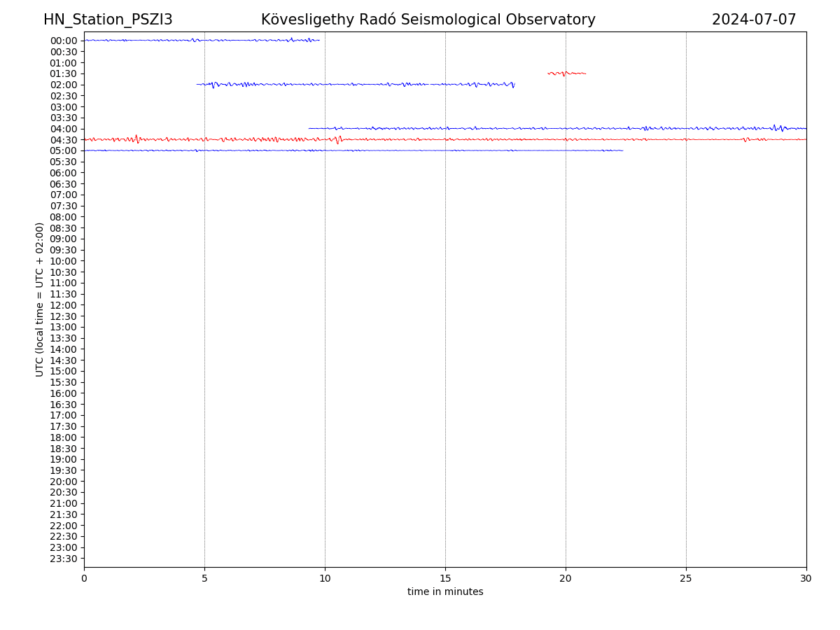Select the 23:30 tick label
This screenshot has width=840, height=630.
[x=63, y=559]
